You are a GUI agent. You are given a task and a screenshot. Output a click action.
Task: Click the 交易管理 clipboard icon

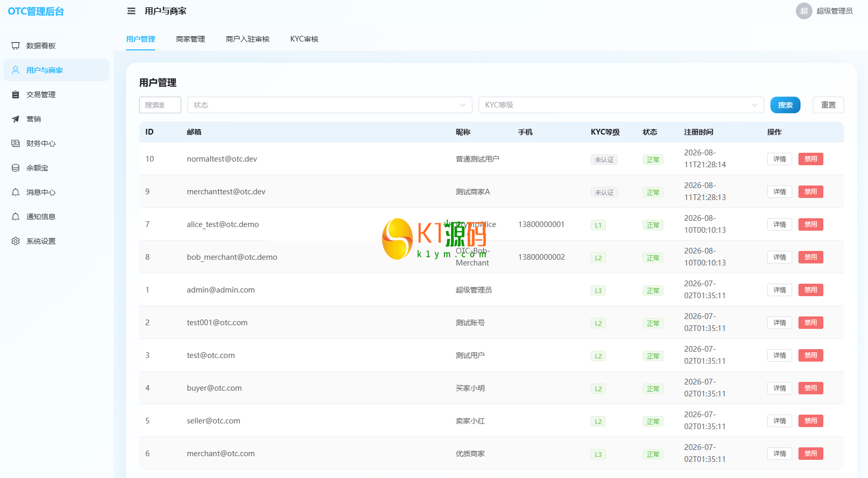[16, 95]
